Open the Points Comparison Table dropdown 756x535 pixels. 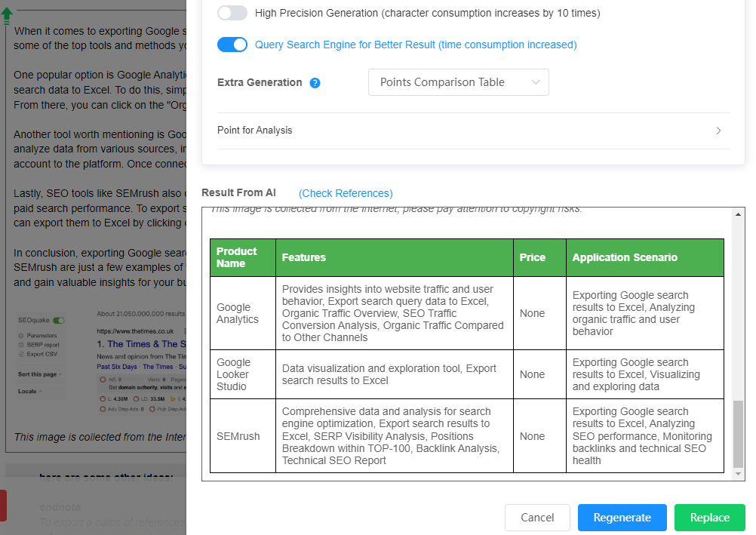459,82
